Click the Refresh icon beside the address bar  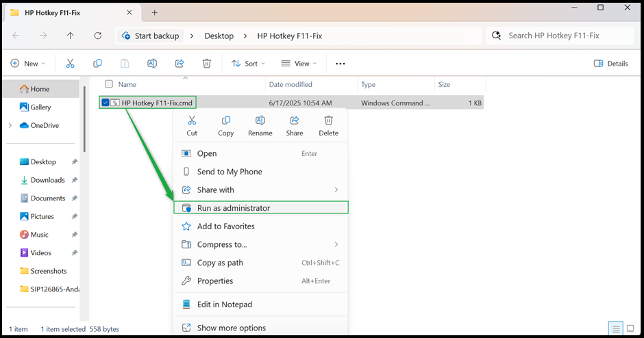tap(98, 36)
